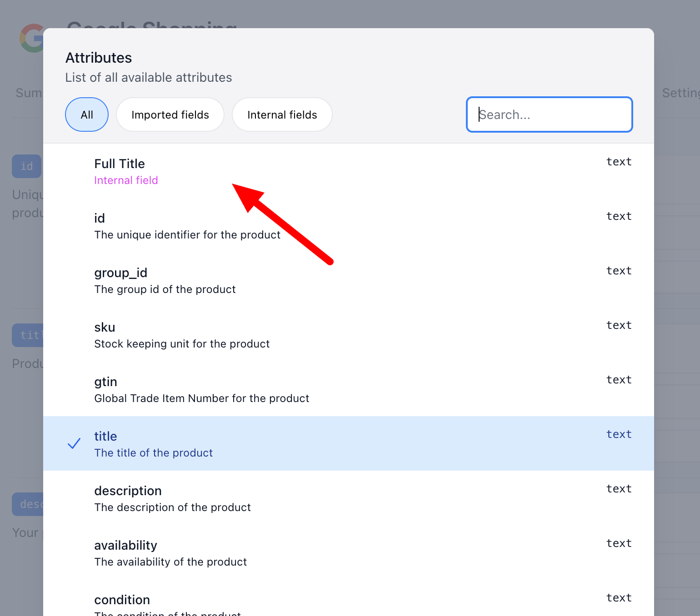Image resolution: width=700 pixels, height=616 pixels.
Task: Click the desc badge in the background page
Action: 28,504
